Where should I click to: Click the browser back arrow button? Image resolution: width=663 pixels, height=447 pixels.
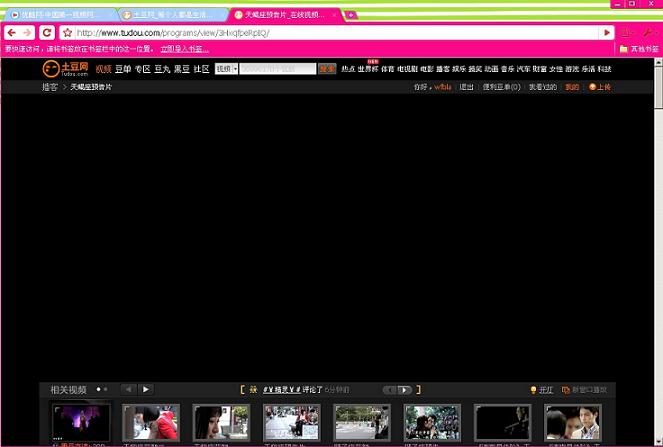click(x=12, y=33)
